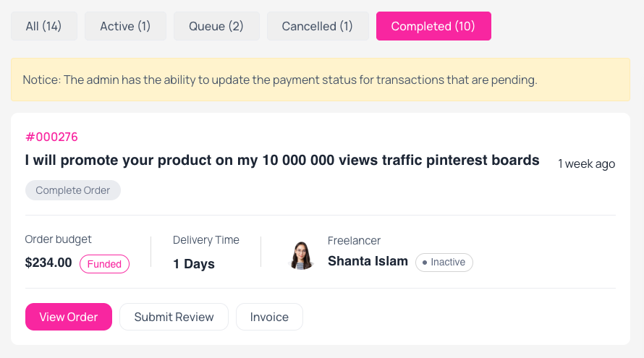Select the Completed (10) tab

pos(433,26)
